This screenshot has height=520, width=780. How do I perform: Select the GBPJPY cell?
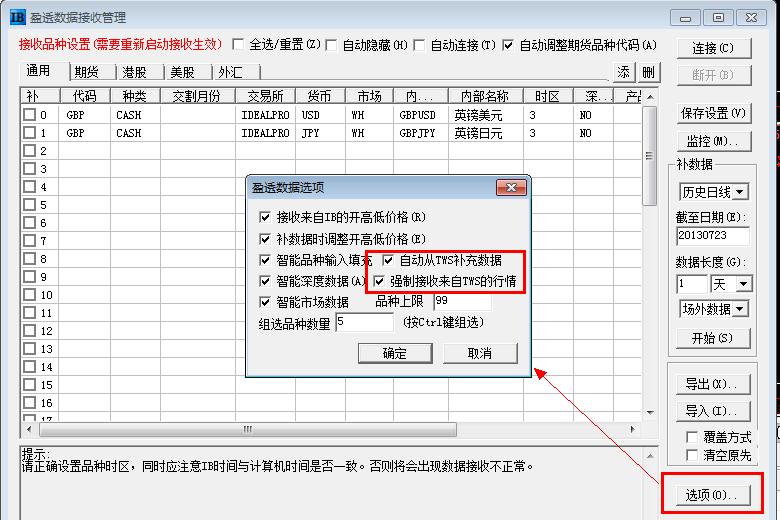pos(421,133)
